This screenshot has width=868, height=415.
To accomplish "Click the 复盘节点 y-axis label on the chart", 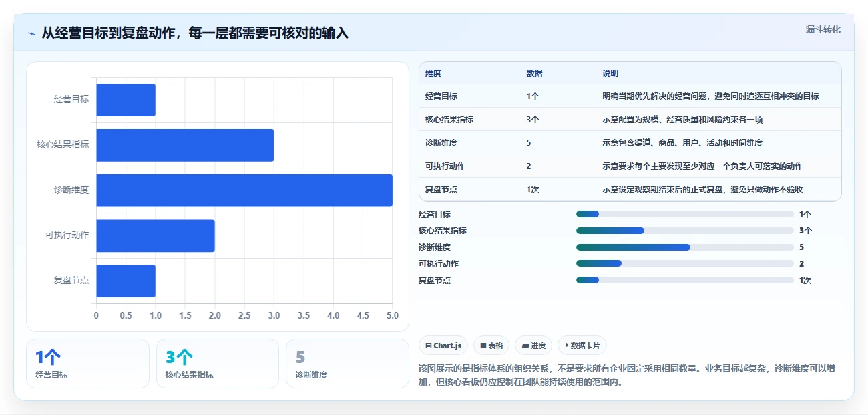I will [71, 281].
